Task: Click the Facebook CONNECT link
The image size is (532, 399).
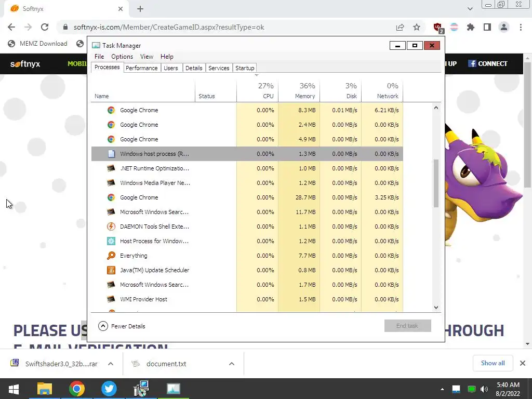Action: 487,63
